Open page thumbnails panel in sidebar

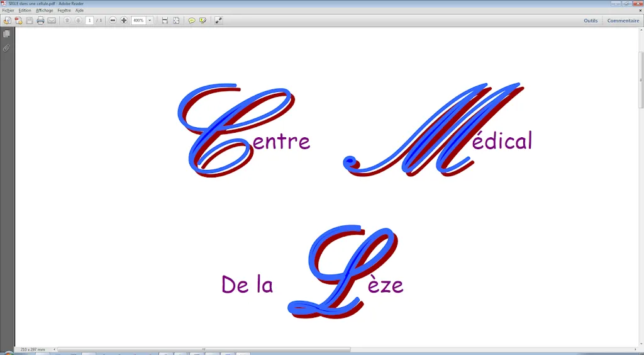pyautogui.click(x=6, y=34)
